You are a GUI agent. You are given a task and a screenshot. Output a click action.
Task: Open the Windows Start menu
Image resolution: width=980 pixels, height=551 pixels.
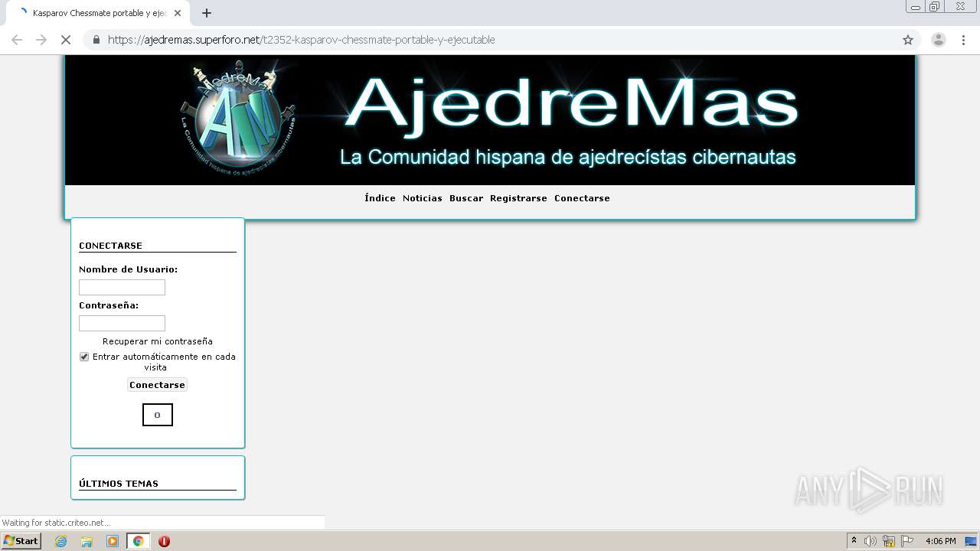point(21,541)
